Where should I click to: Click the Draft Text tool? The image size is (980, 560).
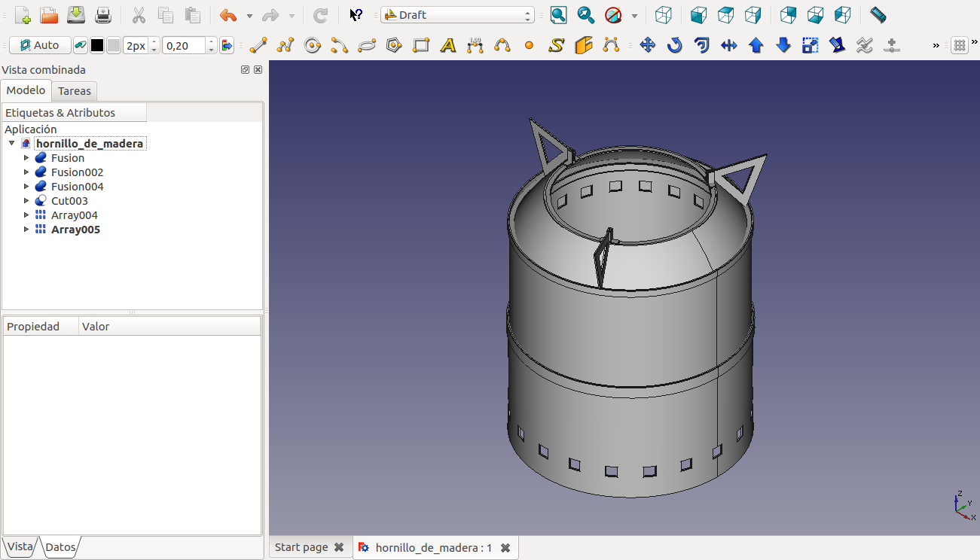pyautogui.click(x=448, y=46)
